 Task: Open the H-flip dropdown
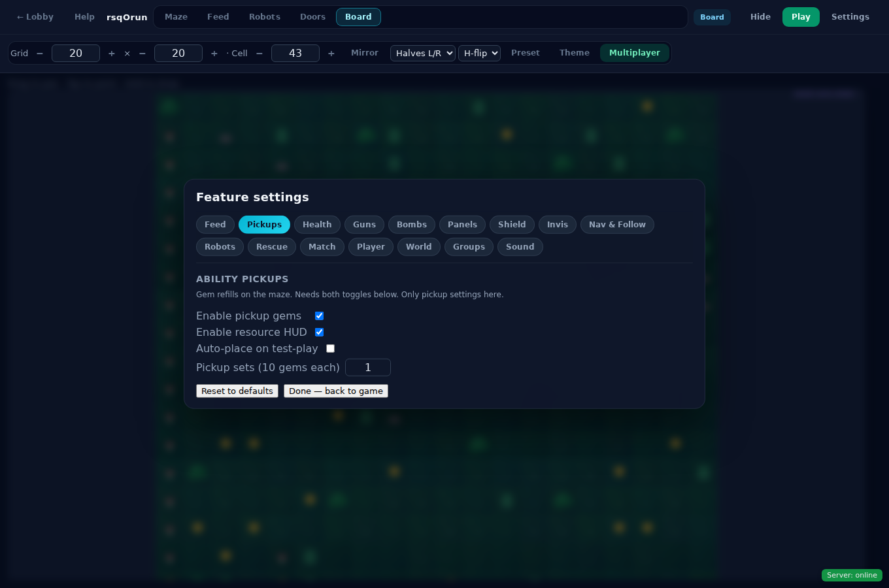pos(479,54)
